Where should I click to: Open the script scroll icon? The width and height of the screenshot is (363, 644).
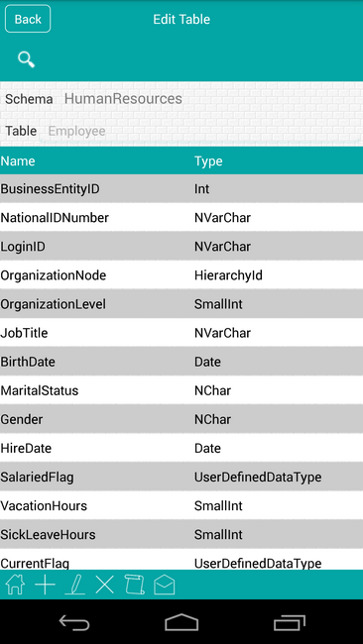tap(135, 584)
